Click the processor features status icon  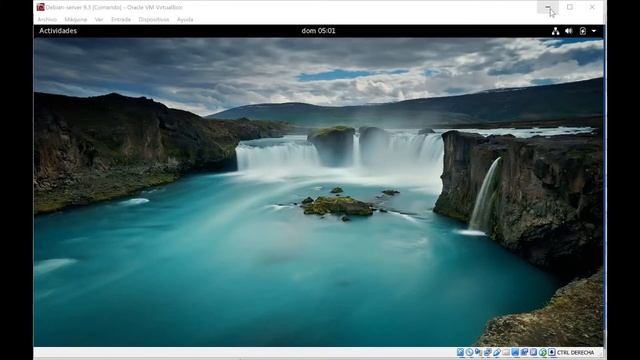coord(533,352)
